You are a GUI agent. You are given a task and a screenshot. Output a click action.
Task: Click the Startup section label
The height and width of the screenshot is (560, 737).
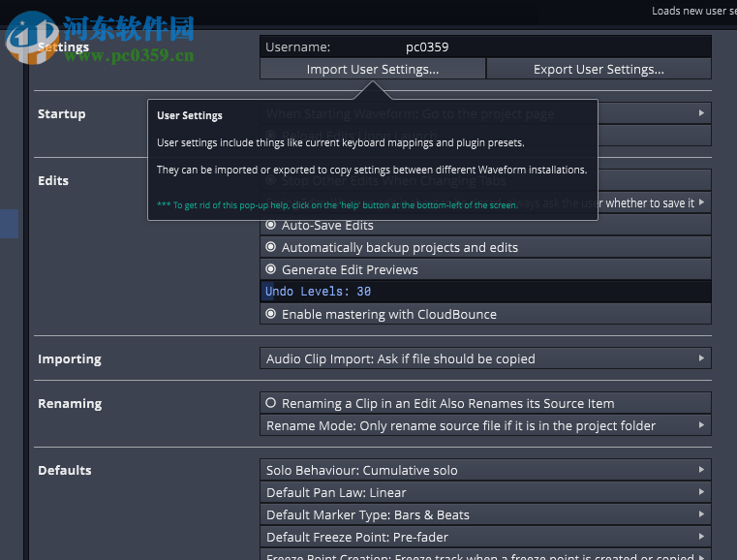(x=62, y=114)
